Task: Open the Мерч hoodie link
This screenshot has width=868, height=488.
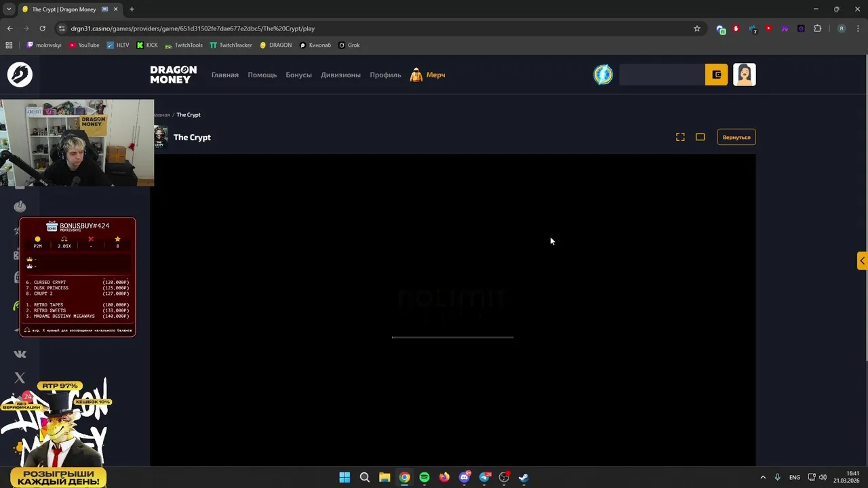Action: click(428, 75)
